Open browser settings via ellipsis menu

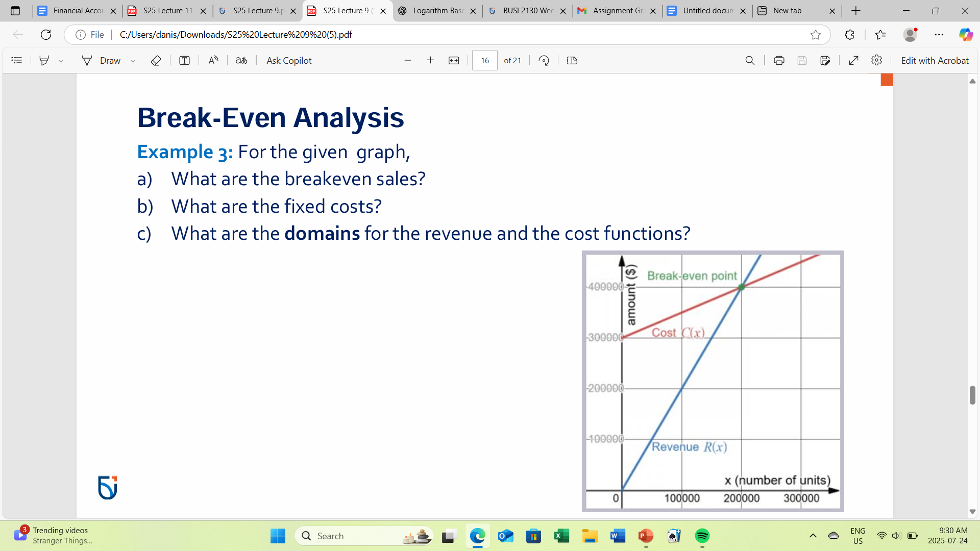tap(940, 35)
